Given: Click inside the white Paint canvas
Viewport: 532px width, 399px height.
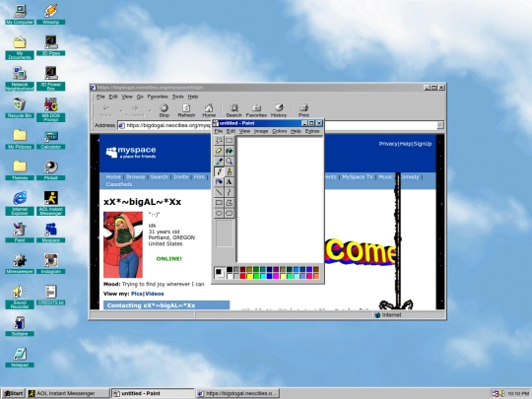Looking at the screenshot, I should click(x=280, y=199).
